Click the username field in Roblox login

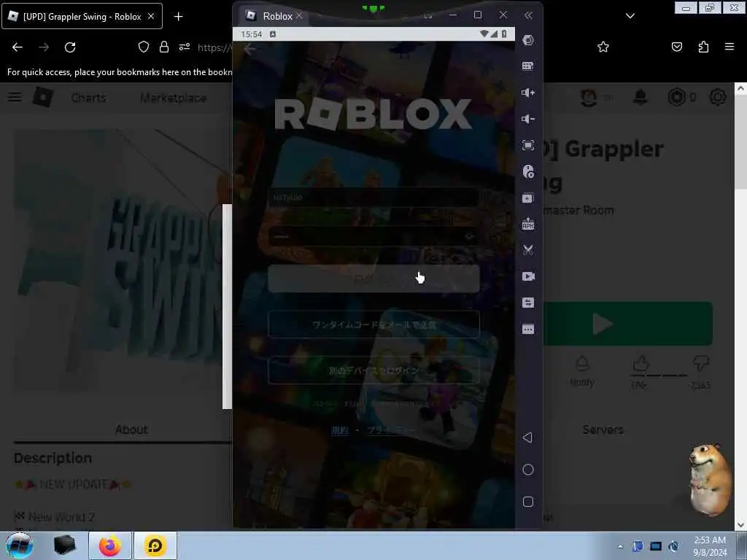373,197
